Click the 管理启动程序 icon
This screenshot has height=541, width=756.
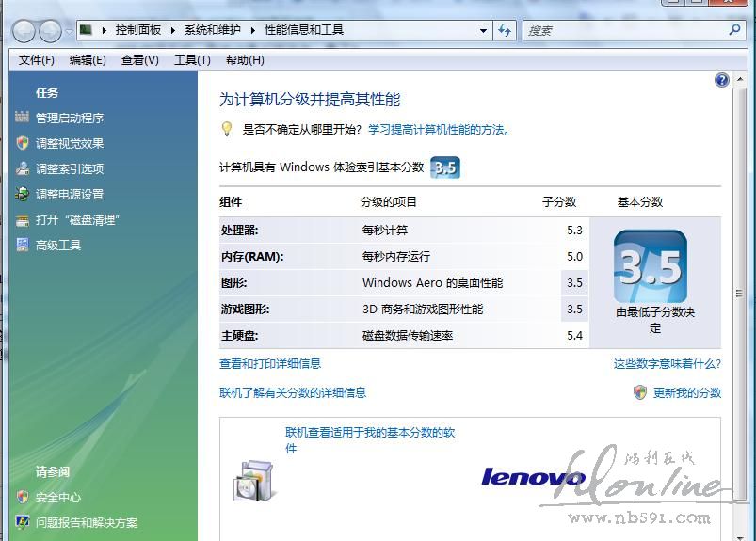23,117
